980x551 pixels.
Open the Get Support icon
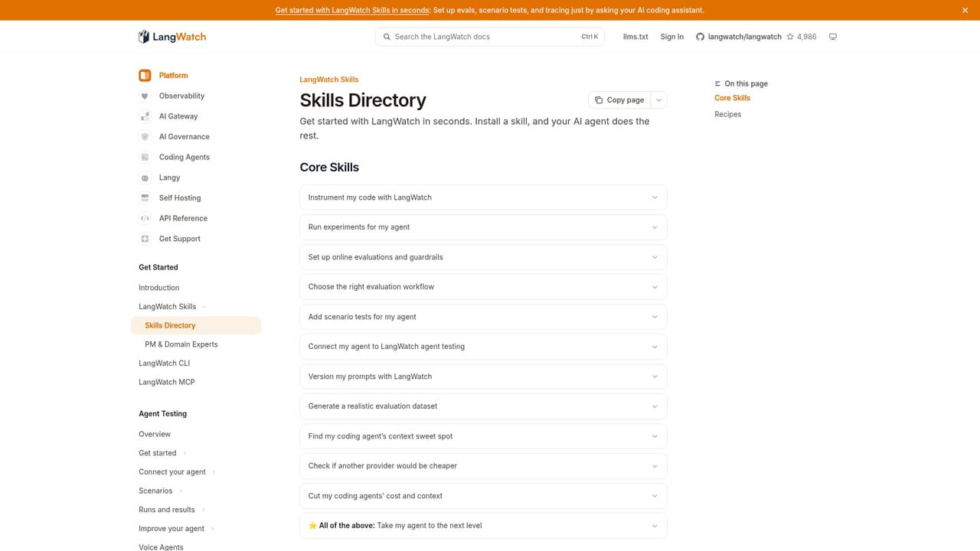(145, 239)
